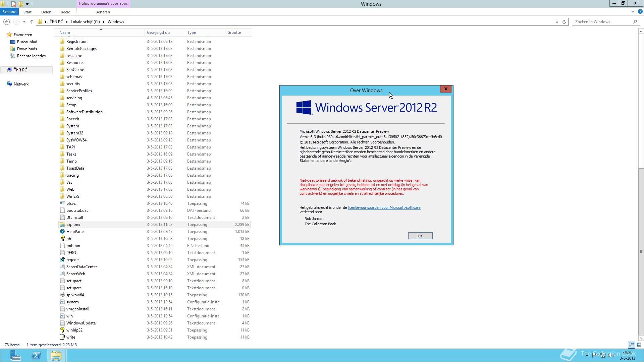644x362 pixels.
Task: Sort by Gewijzigd op column header
Action: tap(165, 33)
